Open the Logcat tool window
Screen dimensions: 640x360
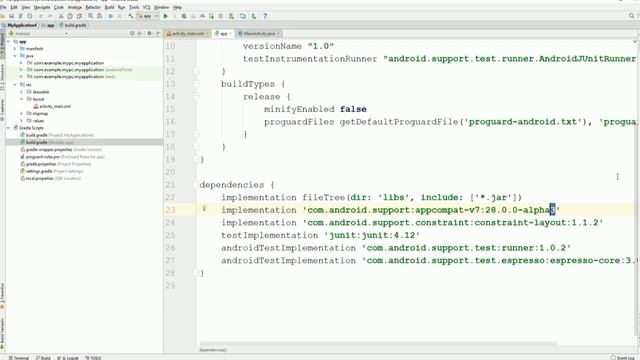pos(68,358)
